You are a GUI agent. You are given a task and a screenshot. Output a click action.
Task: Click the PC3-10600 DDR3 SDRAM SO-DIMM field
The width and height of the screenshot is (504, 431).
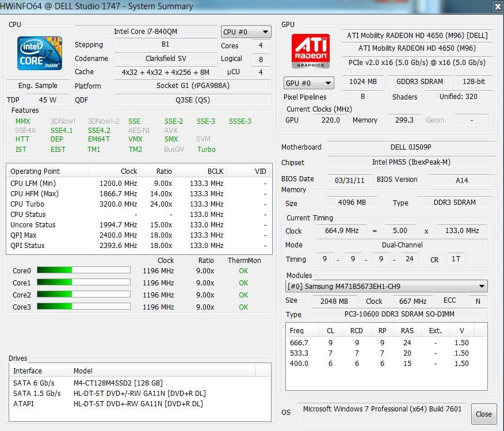399,314
